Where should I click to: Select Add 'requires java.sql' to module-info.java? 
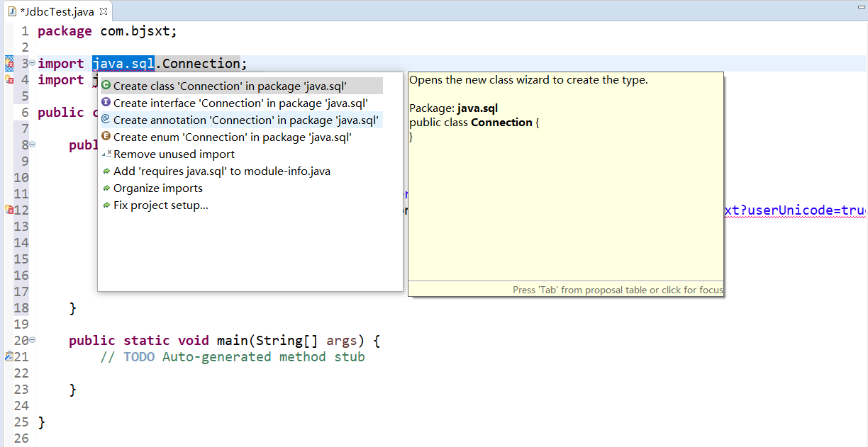242,171
